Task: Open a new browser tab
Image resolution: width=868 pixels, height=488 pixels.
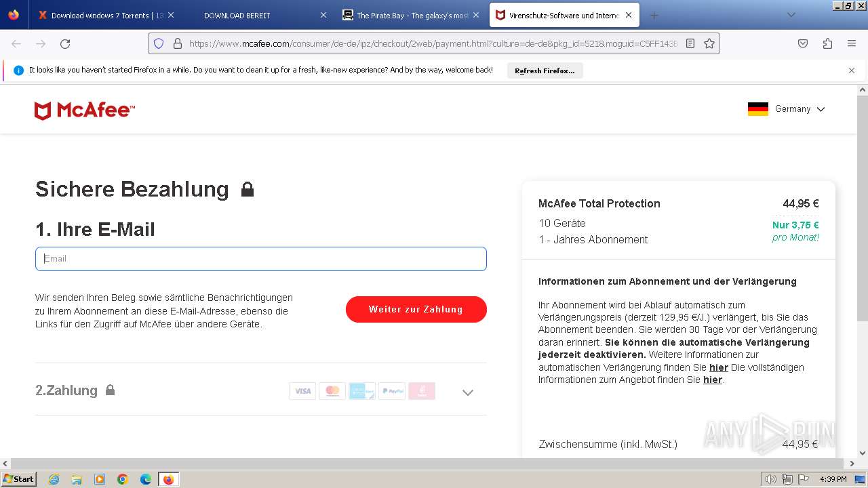Action: 654,15
